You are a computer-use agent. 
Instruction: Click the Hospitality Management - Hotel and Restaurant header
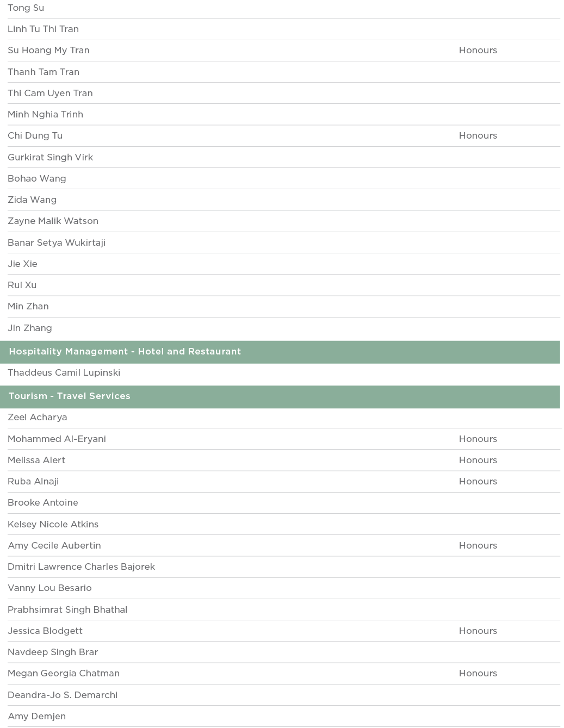point(125,352)
